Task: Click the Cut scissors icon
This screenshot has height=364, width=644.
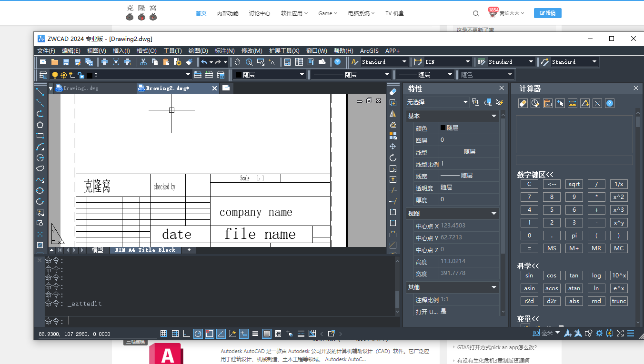Action: click(x=143, y=62)
